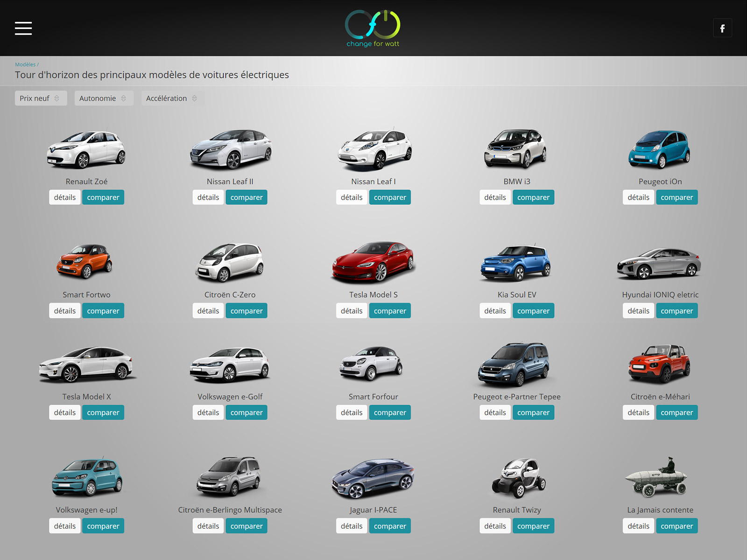Screen dimensions: 747x560
Task: Click the red Tesla Model S image
Action: coord(373,262)
